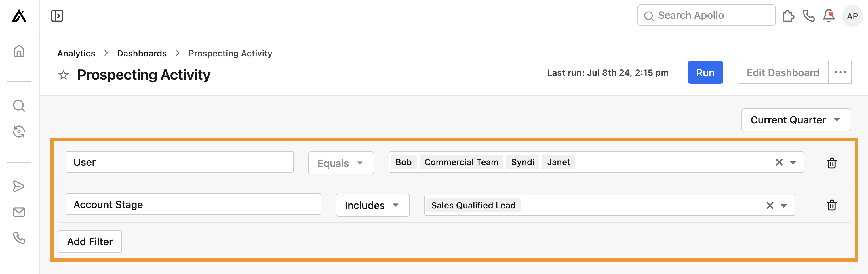Click inside the Search Apollo field

(706, 15)
